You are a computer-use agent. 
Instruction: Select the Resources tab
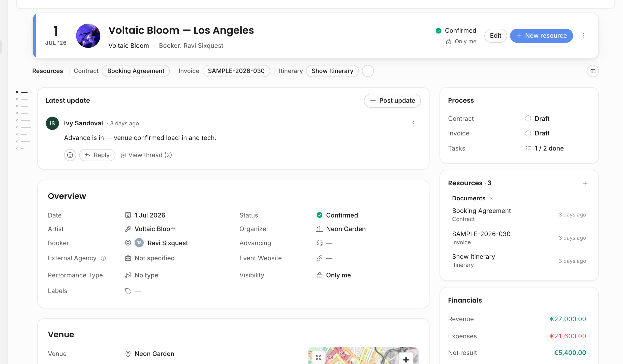[x=48, y=71]
